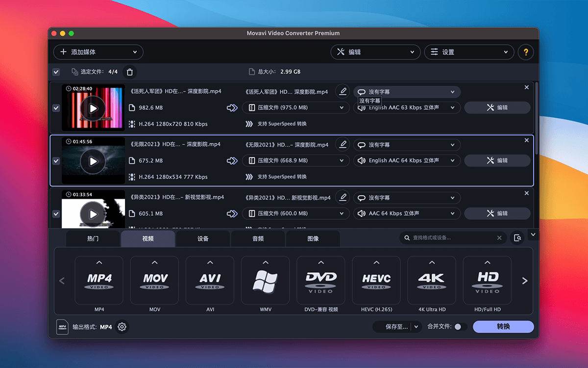Remove 异类2021 file with X icon
Image resolution: width=588 pixels, height=368 pixels.
point(527,193)
